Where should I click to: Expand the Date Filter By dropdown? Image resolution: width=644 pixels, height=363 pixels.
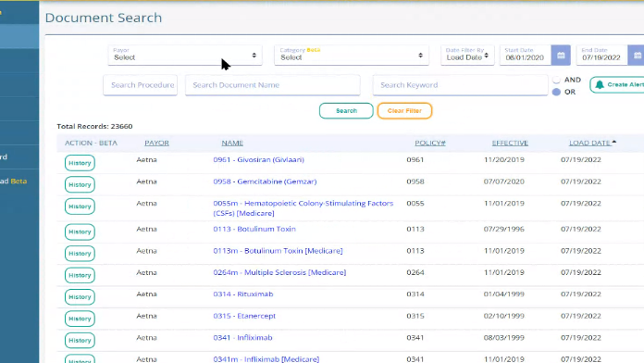467,56
